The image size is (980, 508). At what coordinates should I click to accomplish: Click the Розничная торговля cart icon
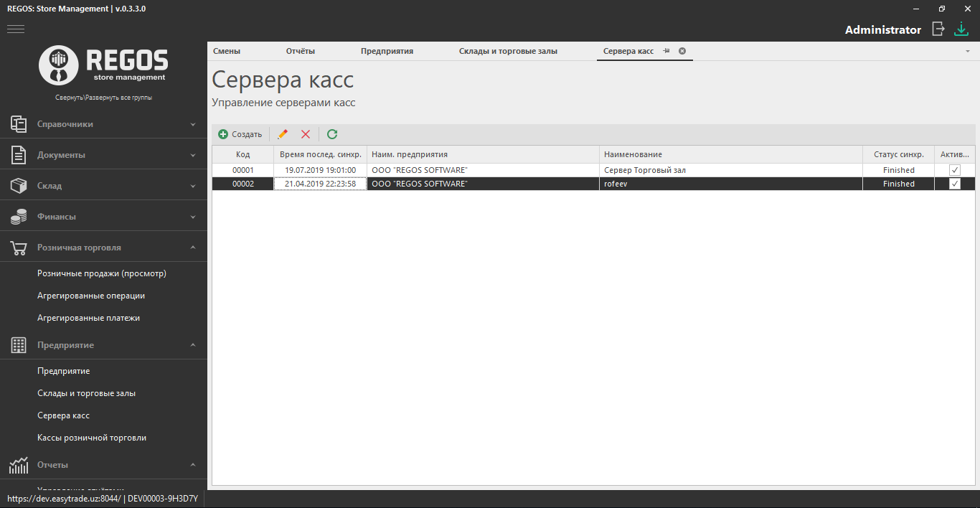click(x=19, y=248)
